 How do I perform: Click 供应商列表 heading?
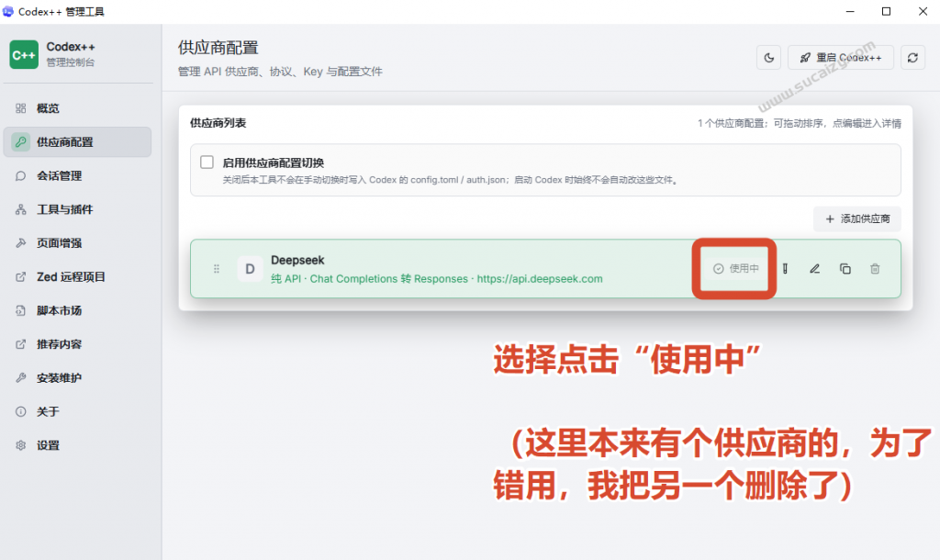(x=218, y=123)
